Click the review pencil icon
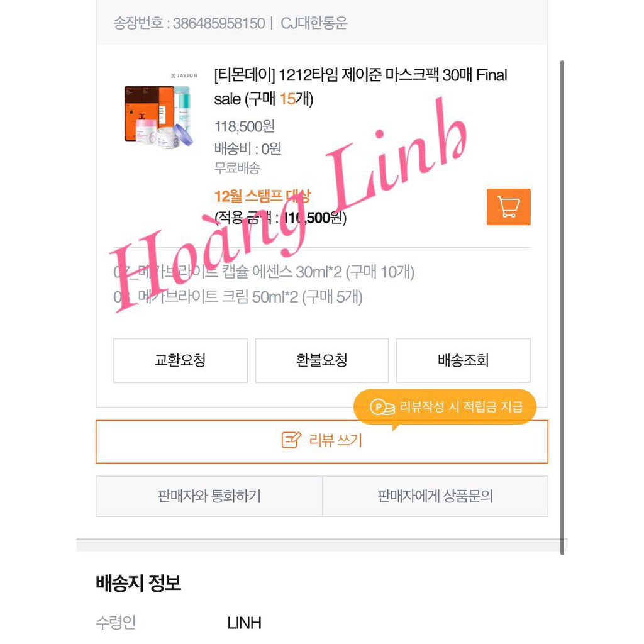 click(x=291, y=440)
